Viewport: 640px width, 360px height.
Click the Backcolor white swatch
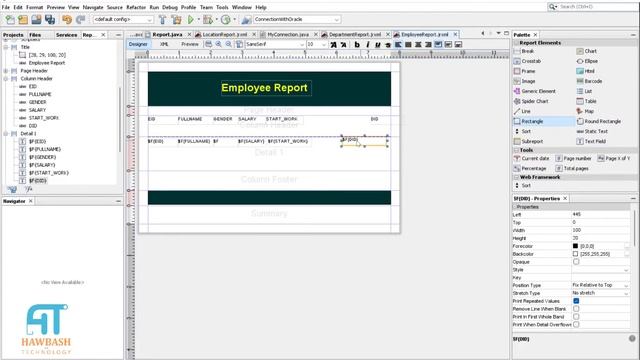pyautogui.click(x=575, y=254)
